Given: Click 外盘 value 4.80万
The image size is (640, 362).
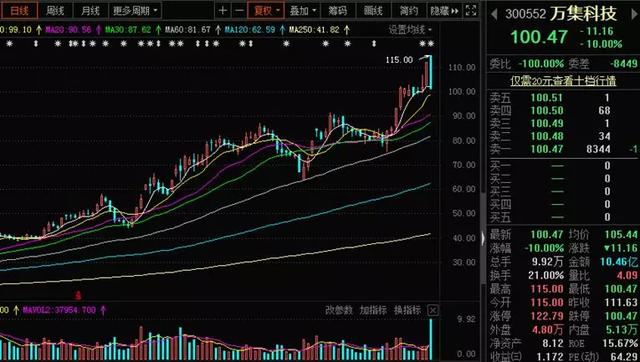Looking at the screenshot, I should click(x=548, y=329).
